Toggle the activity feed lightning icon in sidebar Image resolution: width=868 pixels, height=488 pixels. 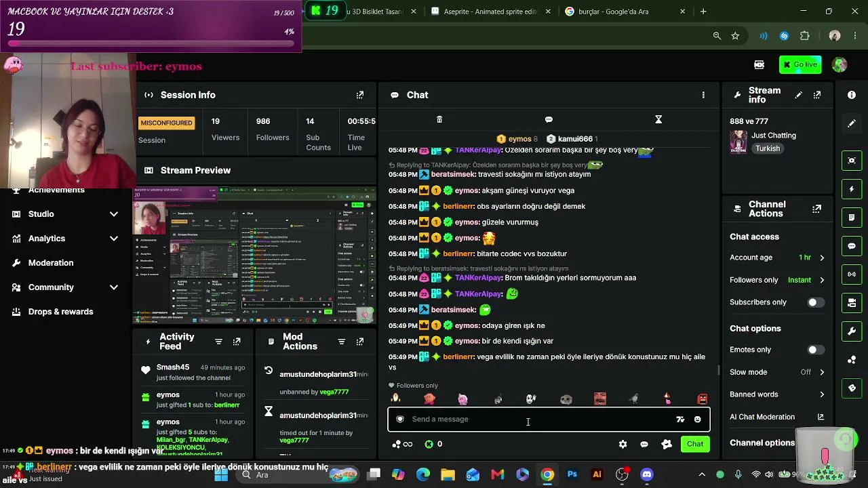(852, 189)
